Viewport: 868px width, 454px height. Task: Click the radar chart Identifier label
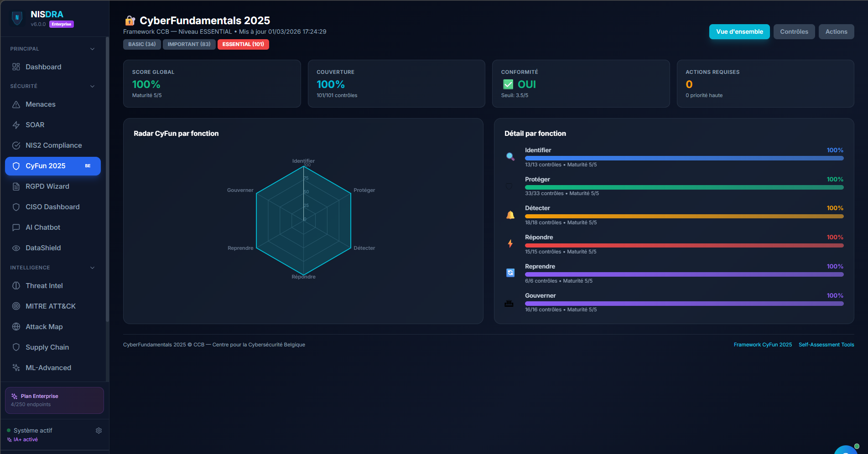pos(303,161)
